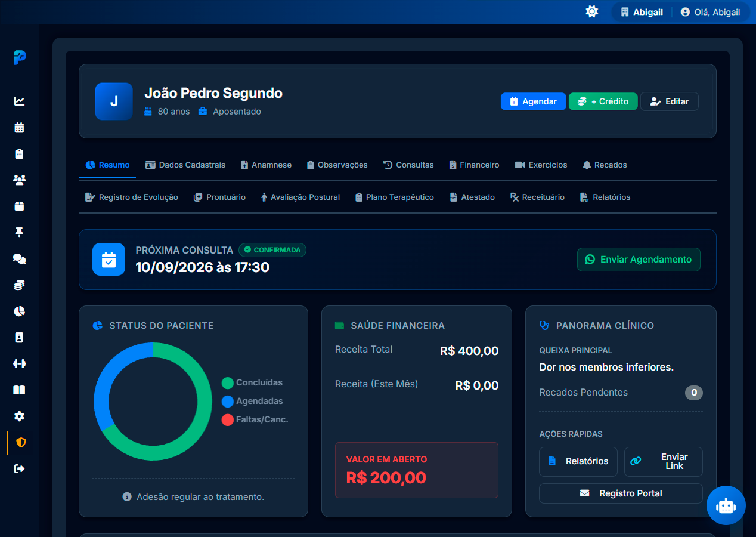
Task: Go to the Receituário tab
Action: point(537,197)
